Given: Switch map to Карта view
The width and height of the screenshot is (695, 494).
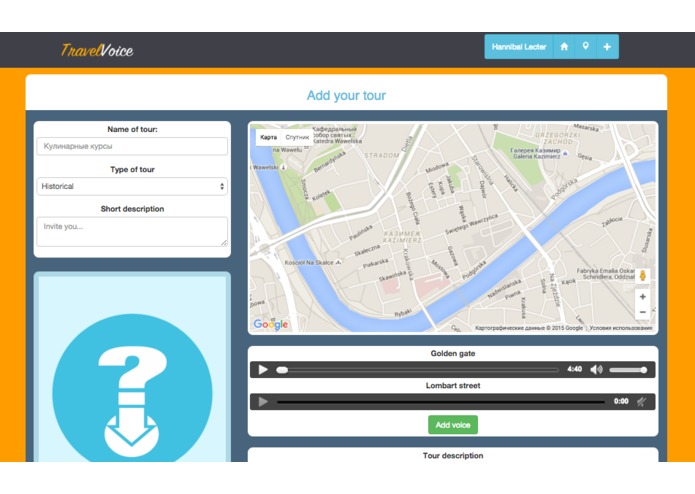Looking at the screenshot, I should pos(269,137).
